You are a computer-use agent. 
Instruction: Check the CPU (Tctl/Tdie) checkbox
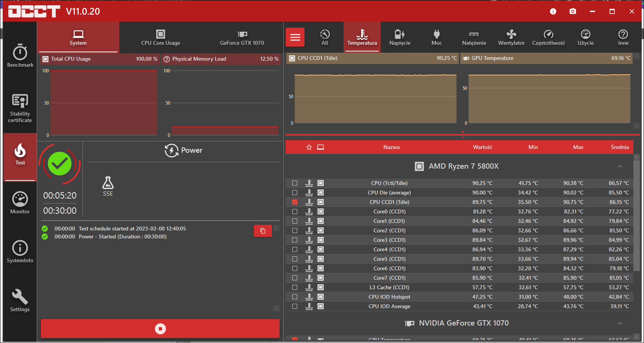point(295,183)
